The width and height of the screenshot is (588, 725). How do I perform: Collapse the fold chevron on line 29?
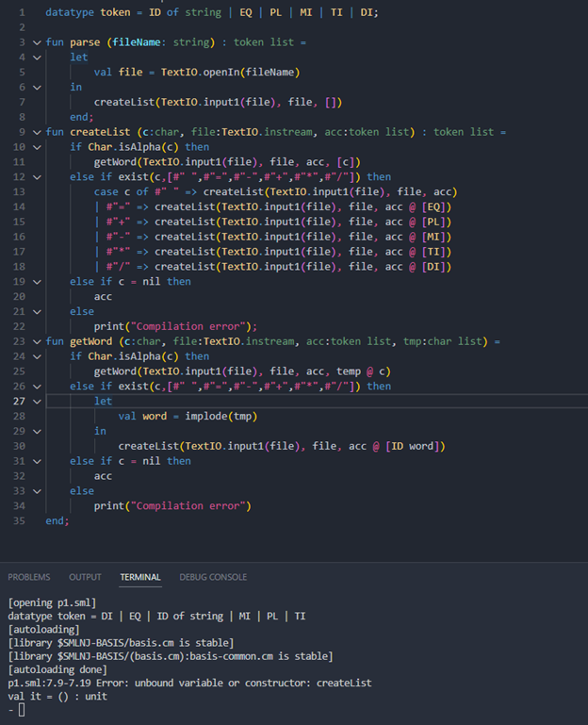[x=37, y=432]
